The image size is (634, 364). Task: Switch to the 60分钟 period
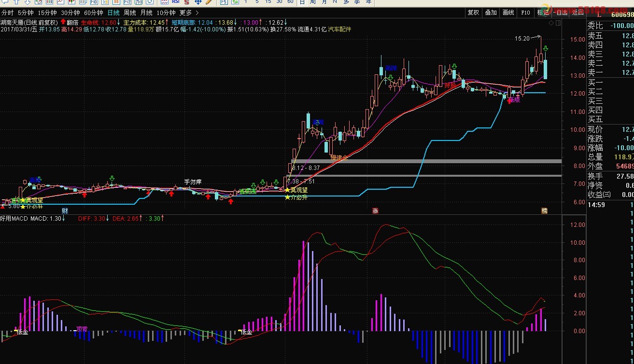tap(93, 13)
